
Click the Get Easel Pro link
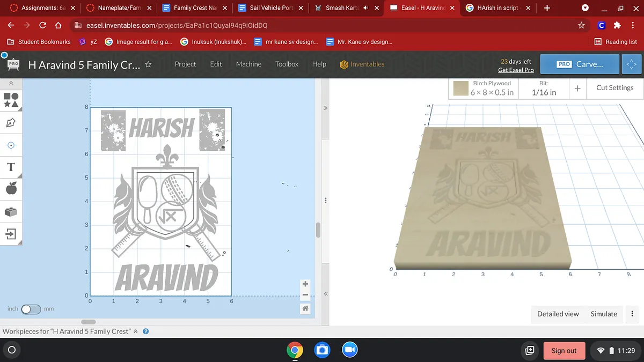coord(515,70)
